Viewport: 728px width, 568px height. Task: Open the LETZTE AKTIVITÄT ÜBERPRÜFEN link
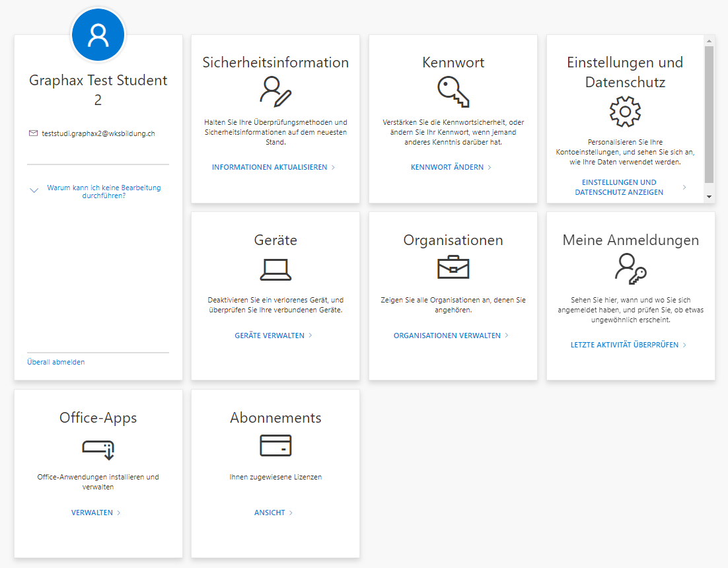click(624, 345)
